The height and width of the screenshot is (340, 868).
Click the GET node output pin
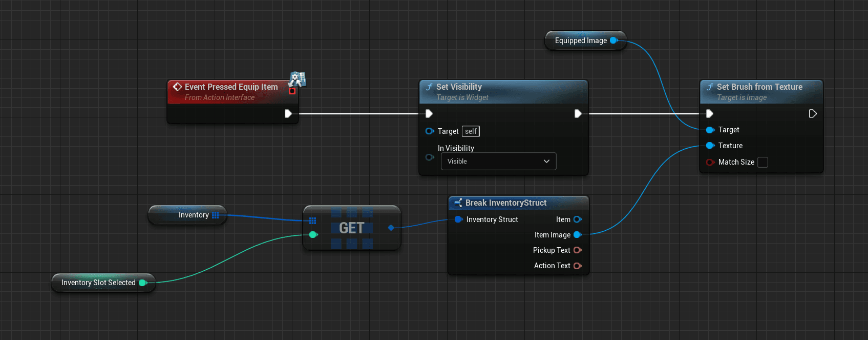391,228
